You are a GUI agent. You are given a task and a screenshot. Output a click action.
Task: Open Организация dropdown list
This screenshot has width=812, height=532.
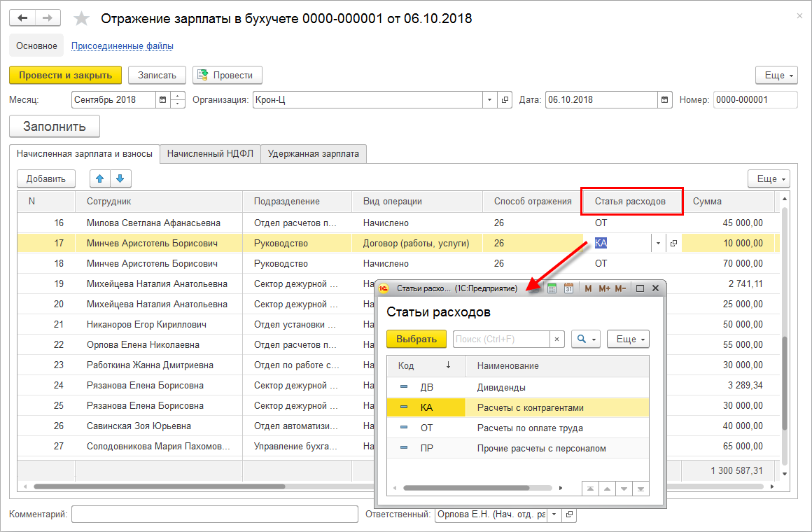489,99
